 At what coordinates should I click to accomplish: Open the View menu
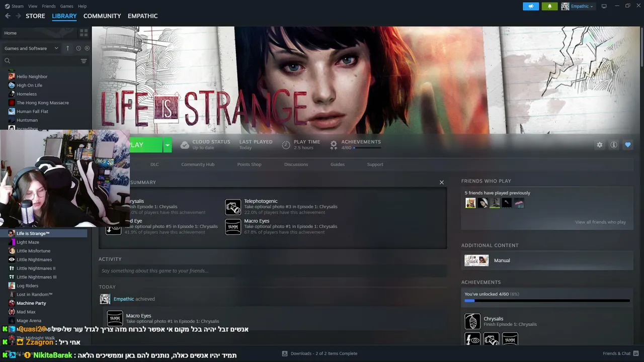[33, 6]
